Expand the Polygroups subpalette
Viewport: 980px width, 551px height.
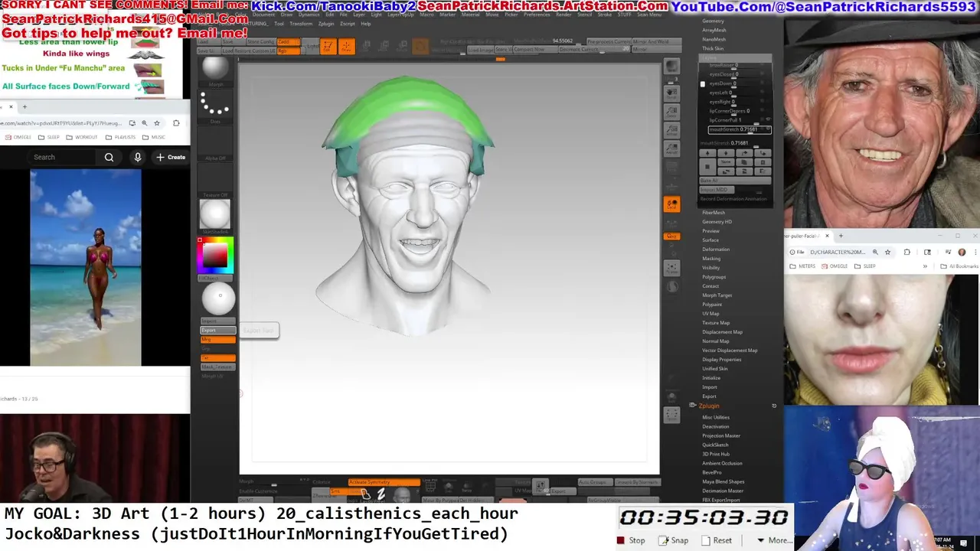click(714, 277)
